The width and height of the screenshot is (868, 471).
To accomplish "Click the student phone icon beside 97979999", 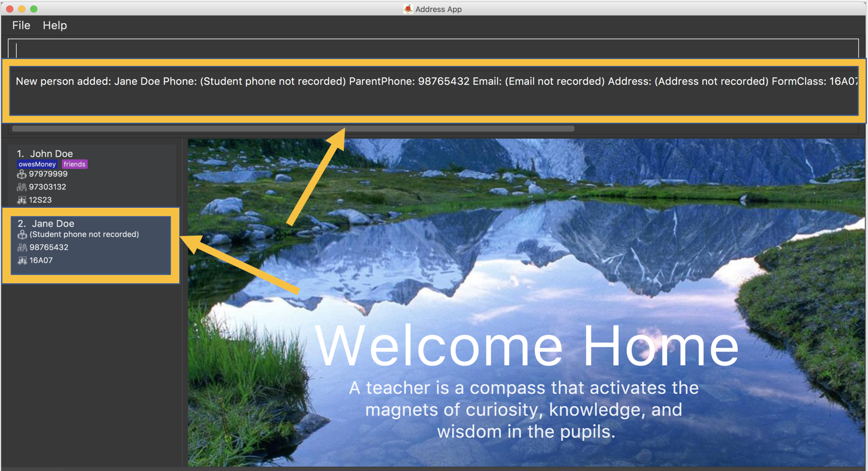I will coord(22,174).
